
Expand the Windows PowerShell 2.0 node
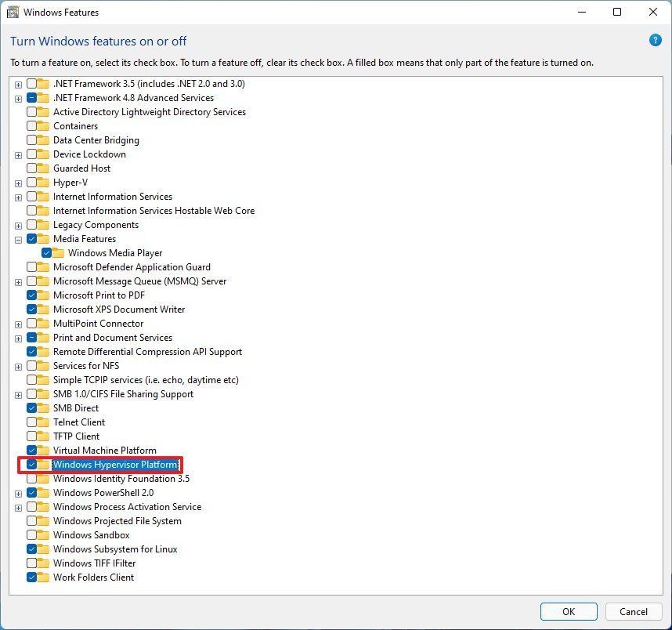click(18, 492)
